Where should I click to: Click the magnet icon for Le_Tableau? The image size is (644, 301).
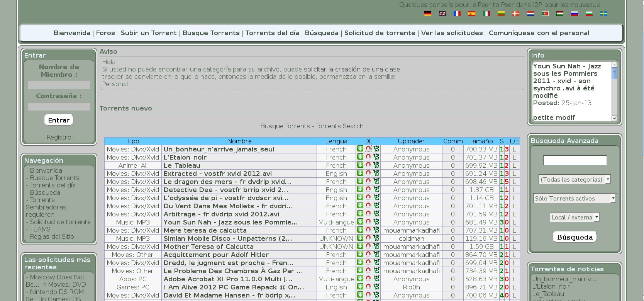point(368,165)
